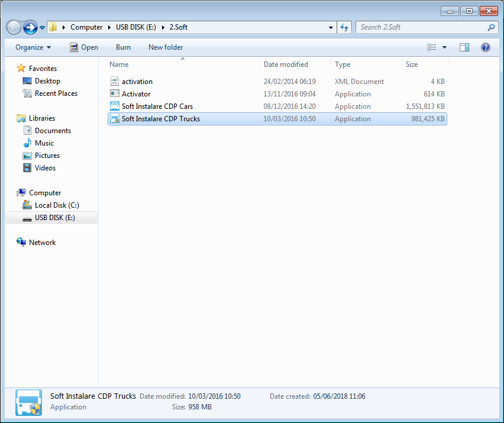This screenshot has height=423, width=504.
Task: Click Burn in the toolbar
Action: [x=123, y=47]
